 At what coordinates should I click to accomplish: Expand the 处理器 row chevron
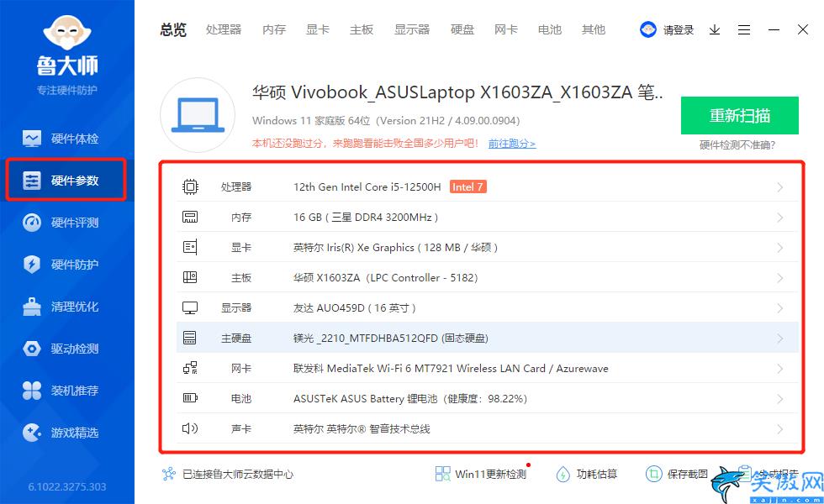(780, 187)
